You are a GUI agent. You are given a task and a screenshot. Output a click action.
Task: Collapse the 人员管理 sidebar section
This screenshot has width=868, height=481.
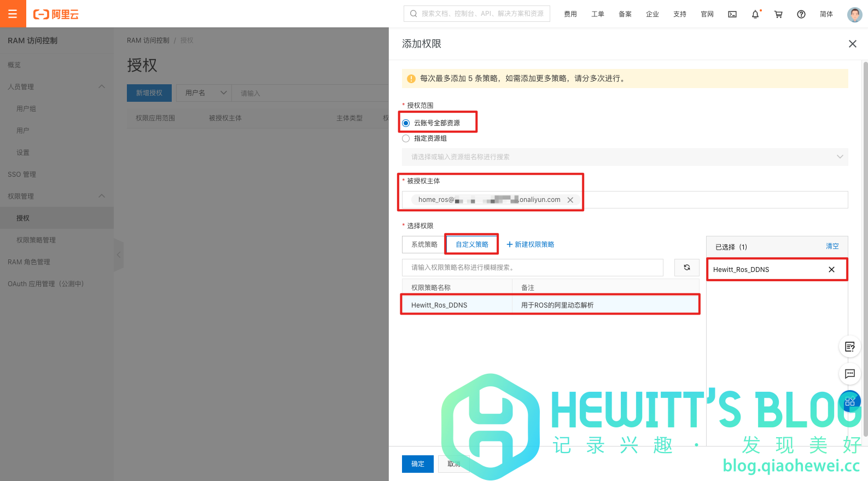click(x=102, y=87)
